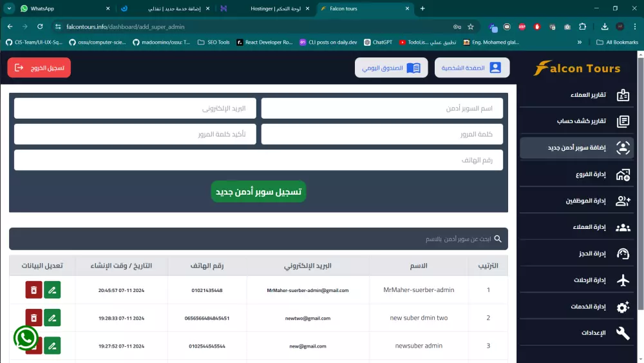
Task: Click the customers management people icon
Action: pyautogui.click(x=623, y=228)
